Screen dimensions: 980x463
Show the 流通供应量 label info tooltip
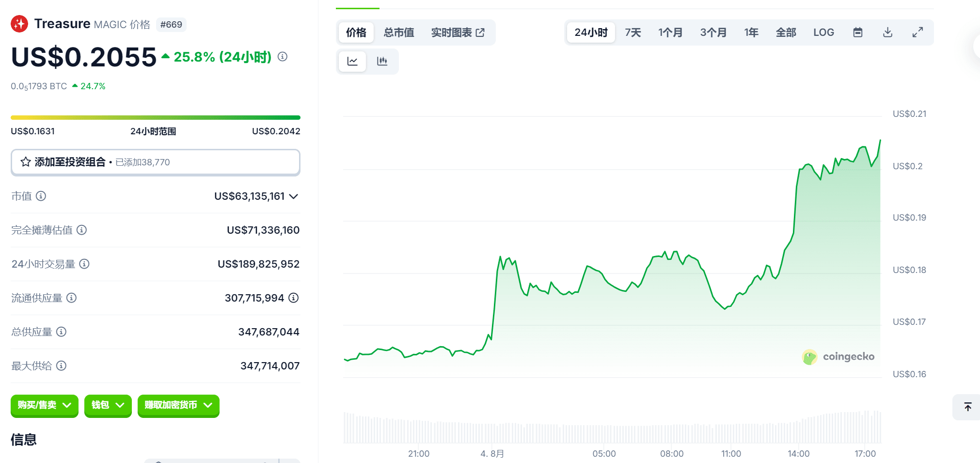[x=72, y=298]
